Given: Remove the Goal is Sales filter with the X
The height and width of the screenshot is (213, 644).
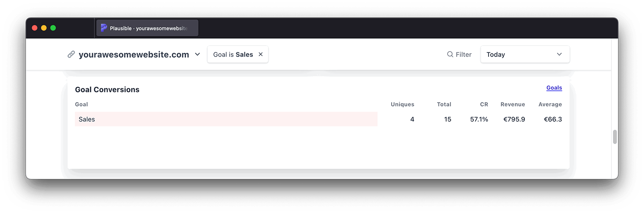Looking at the screenshot, I should pyautogui.click(x=260, y=54).
